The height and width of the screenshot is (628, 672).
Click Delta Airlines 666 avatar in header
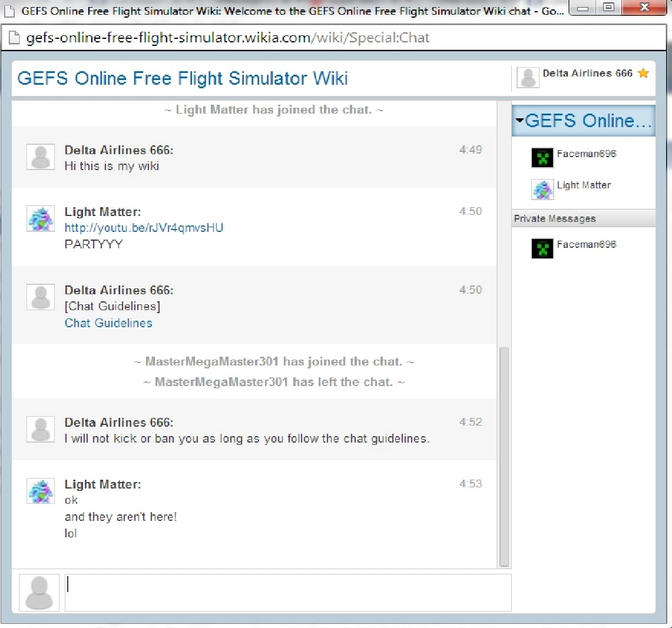(528, 78)
